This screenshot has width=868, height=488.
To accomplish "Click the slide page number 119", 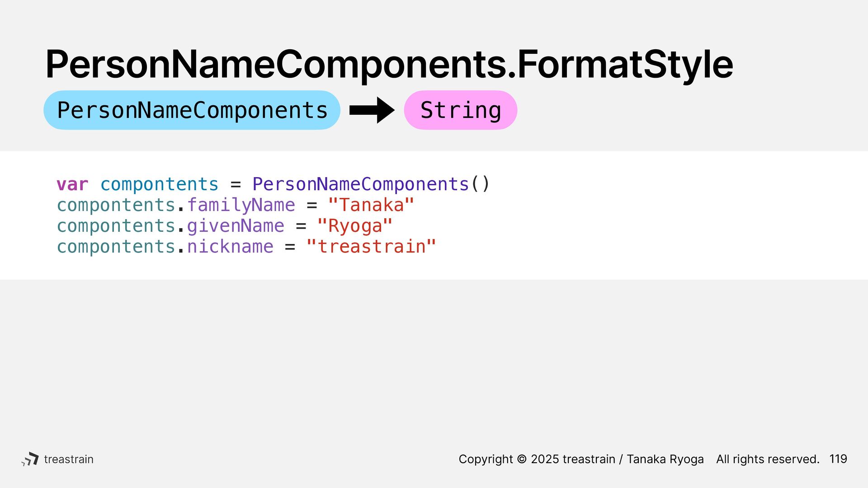I will point(838,459).
